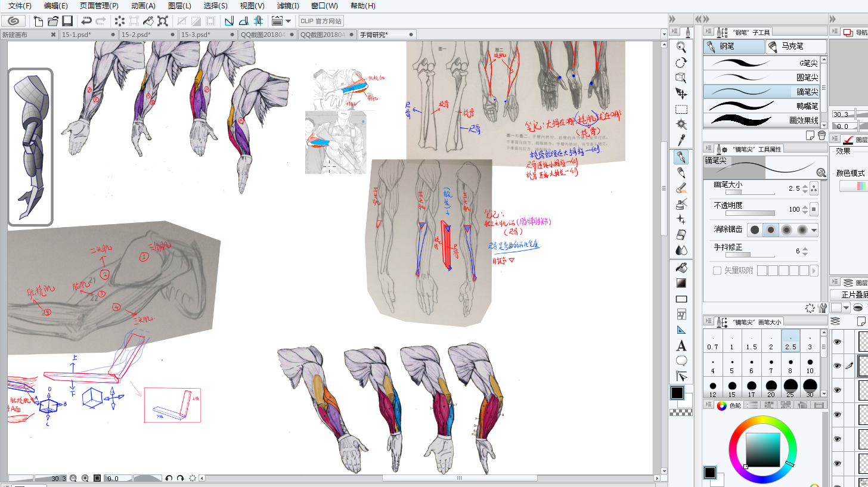Choose brush size 10 in size palette
868x487 pixels.
810,365
